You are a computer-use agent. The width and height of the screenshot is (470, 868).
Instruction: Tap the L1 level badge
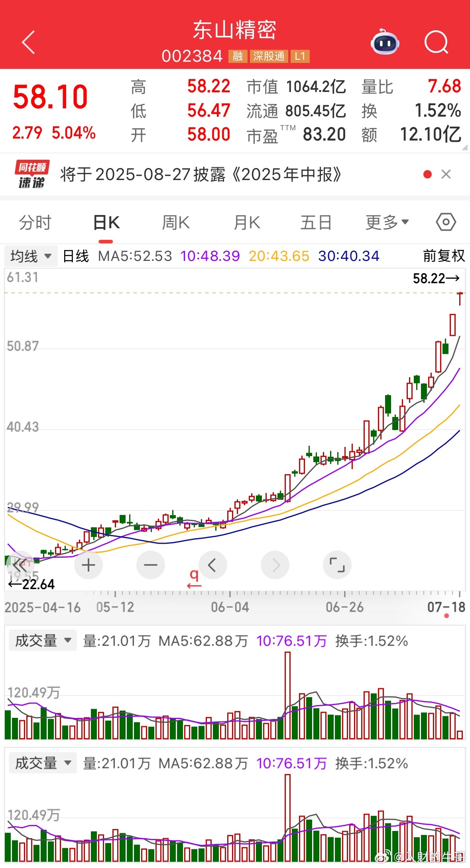point(300,56)
